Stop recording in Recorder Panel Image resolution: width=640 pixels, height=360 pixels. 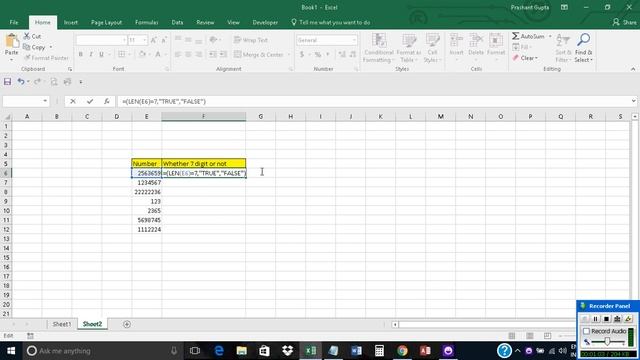click(x=606, y=319)
